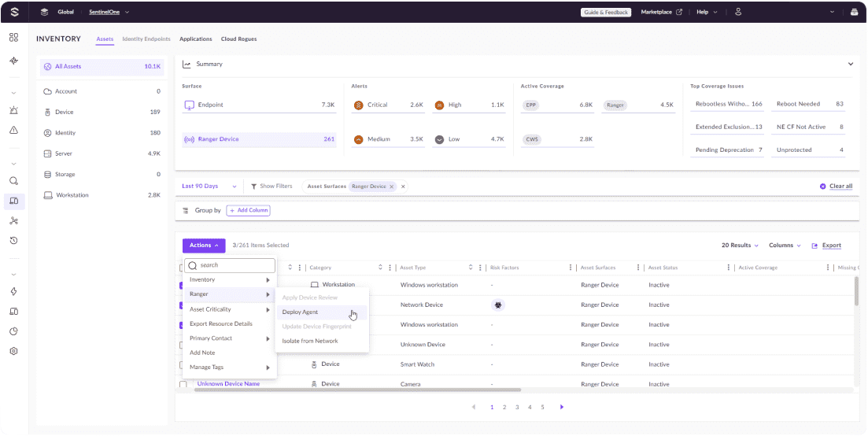Collapse the Summary panel chevron
Screen dimensions: 868x436
coord(850,65)
